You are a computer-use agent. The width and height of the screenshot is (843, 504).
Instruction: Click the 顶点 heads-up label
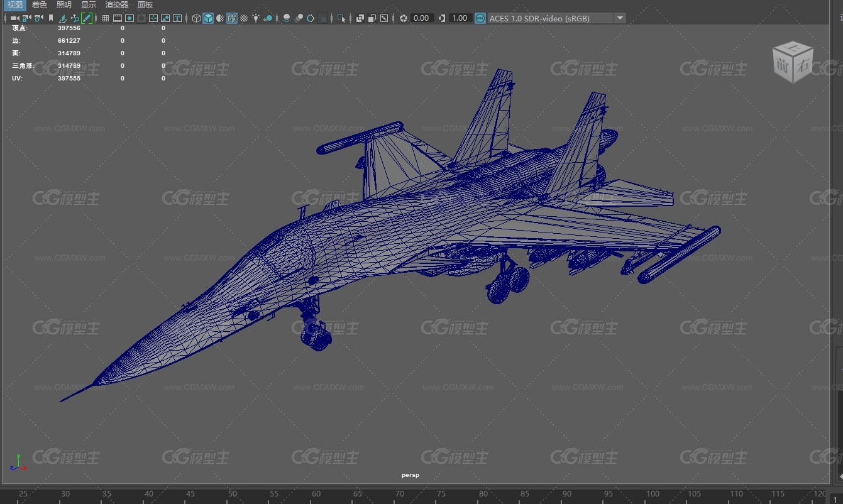tap(19, 28)
